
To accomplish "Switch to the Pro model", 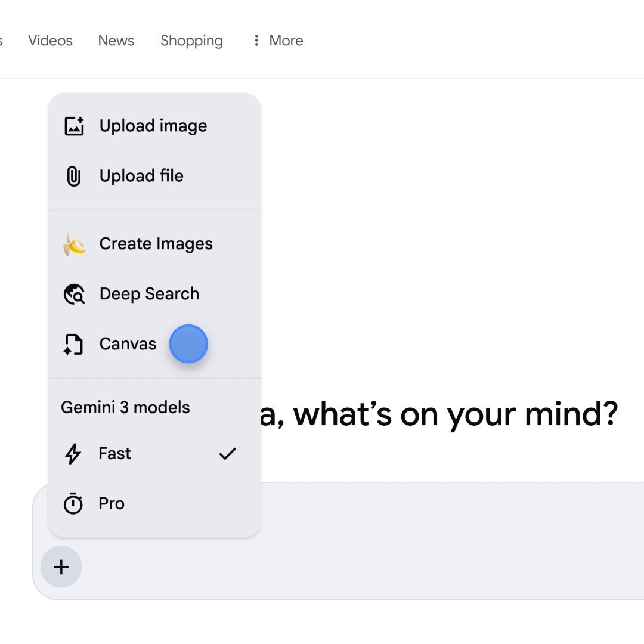I will (x=154, y=503).
